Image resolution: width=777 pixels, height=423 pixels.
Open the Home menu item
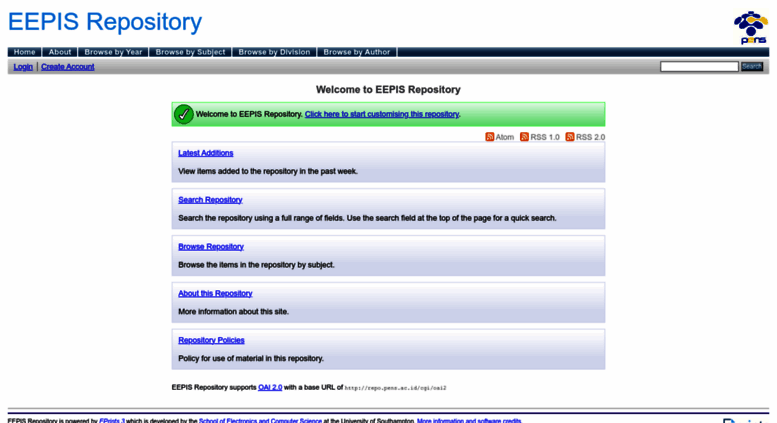[24, 52]
